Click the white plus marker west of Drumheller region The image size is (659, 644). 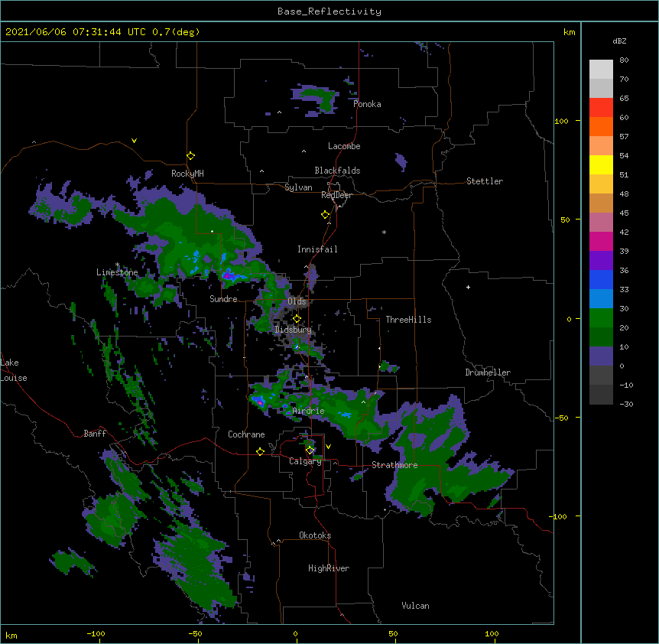[x=468, y=287]
